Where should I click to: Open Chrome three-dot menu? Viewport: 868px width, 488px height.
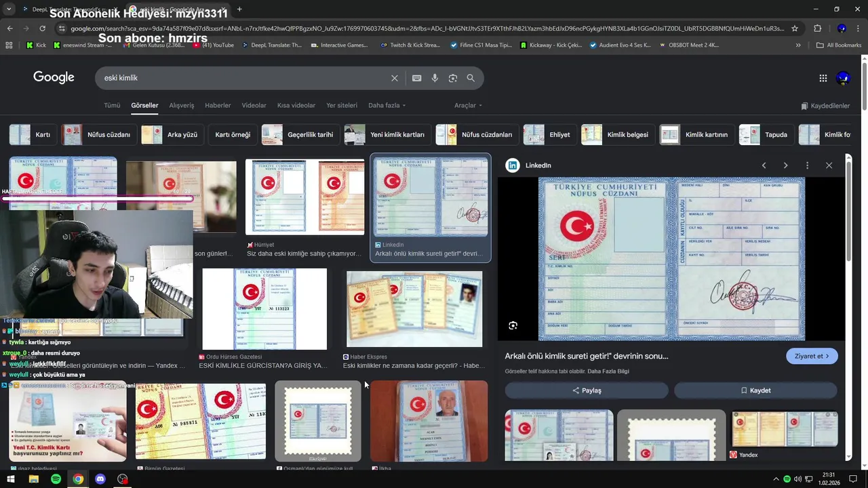[859, 28]
